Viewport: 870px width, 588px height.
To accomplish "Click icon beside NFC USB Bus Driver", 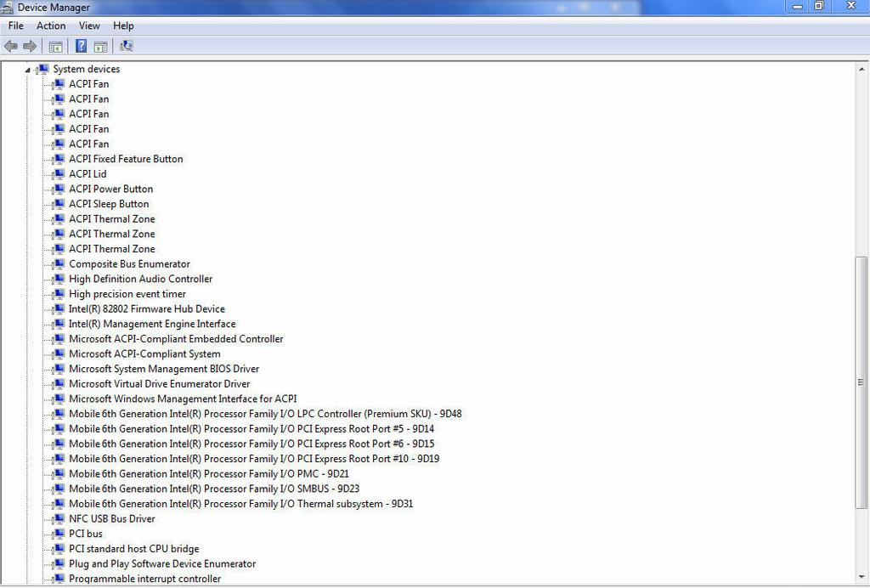I will point(59,518).
